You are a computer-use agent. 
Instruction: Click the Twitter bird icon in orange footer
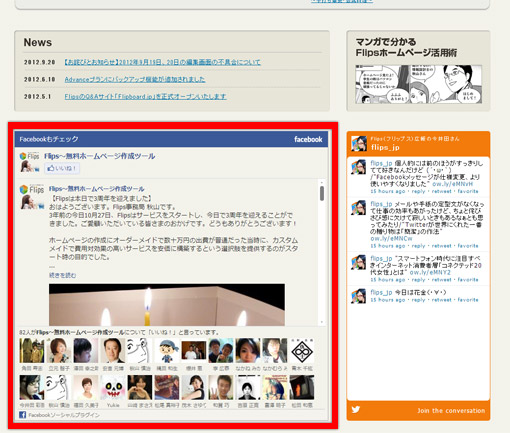356,409
